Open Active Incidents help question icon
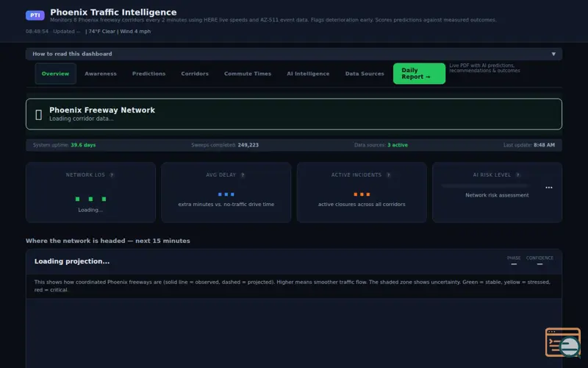 tap(389, 175)
